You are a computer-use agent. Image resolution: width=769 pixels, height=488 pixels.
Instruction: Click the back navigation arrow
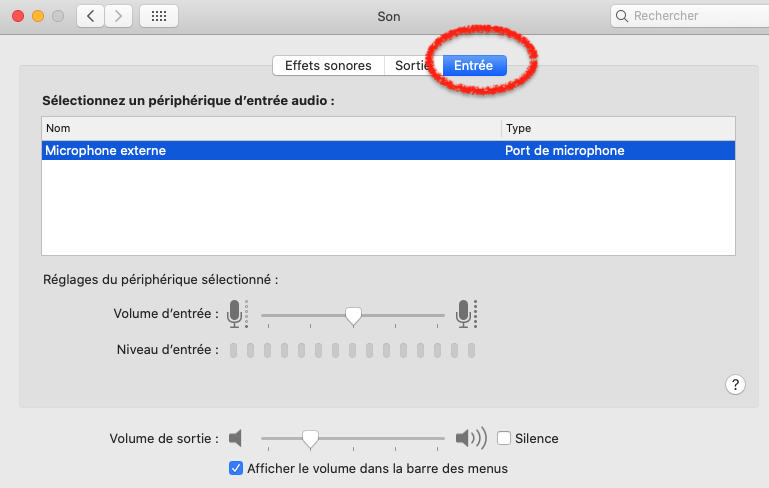pyautogui.click(x=91, y=16)
